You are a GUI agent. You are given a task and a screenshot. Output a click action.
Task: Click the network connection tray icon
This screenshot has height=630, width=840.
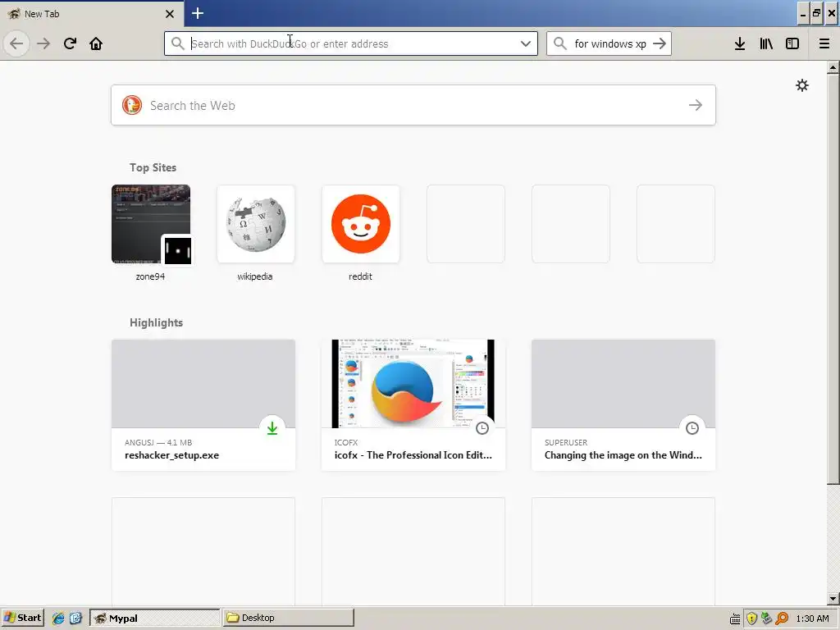pyautogui.click(x=767, y=619)
